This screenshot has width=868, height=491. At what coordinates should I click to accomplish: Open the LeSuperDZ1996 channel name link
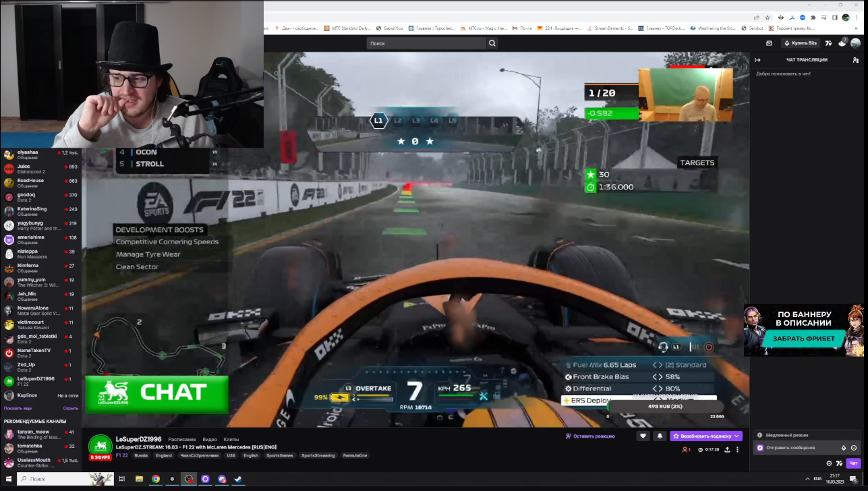pos(140,439)
